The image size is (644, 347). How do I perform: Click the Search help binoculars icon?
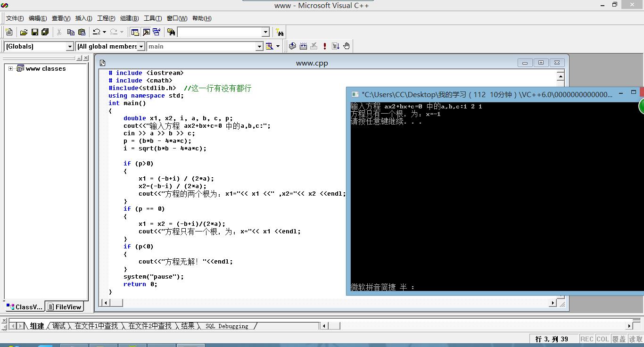[x=280, y=32]
